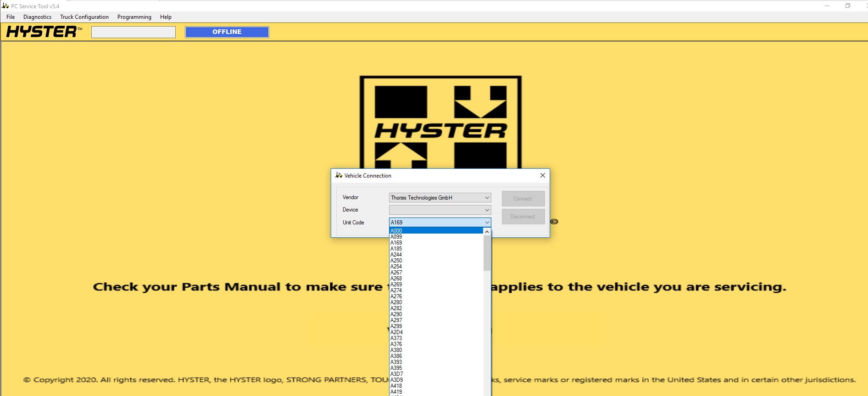The image size is (868, 396).
Task: Click the Hyster logo in the top-left header
Action: tap(44, 32)
